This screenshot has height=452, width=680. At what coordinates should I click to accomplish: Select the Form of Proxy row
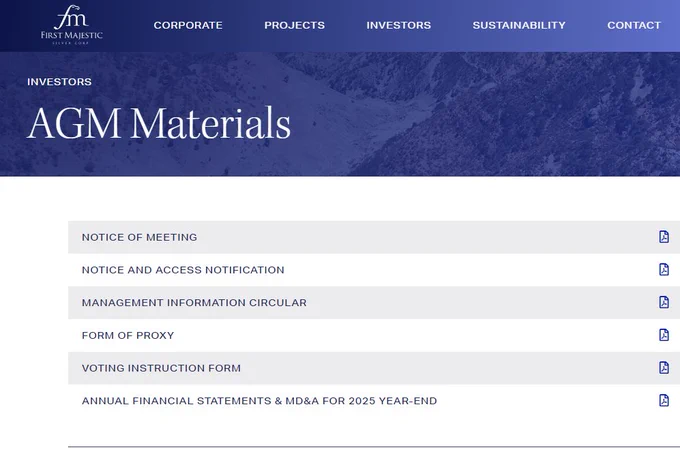pyautogui.click(x=374, y=335)
